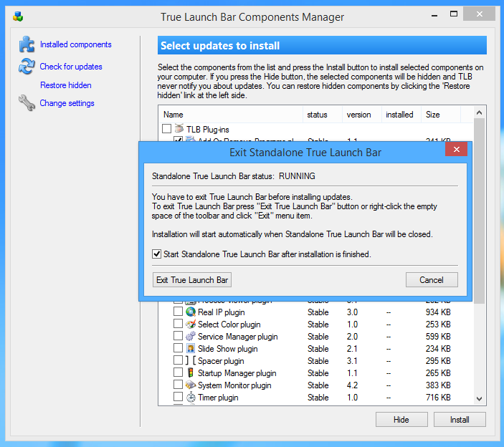Tick the TLB Plug-ins group checkbox
504x447 pixels.
[x=166, y=129]
